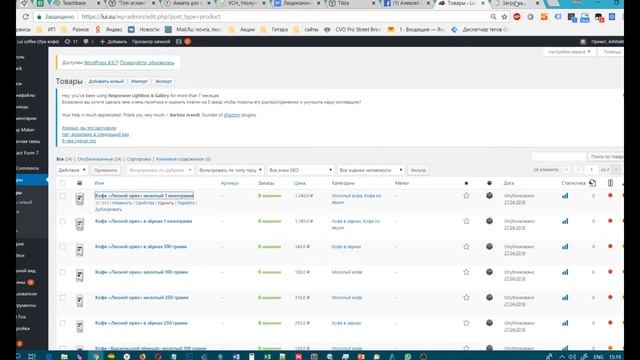
Task: Focus the product search input field
Action: click(x=558, y=156)
